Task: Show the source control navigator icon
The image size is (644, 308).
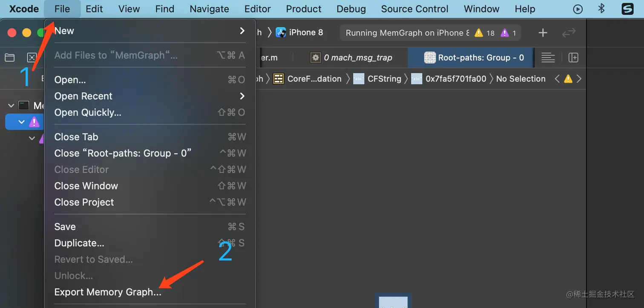Action: tap(32, 57)
